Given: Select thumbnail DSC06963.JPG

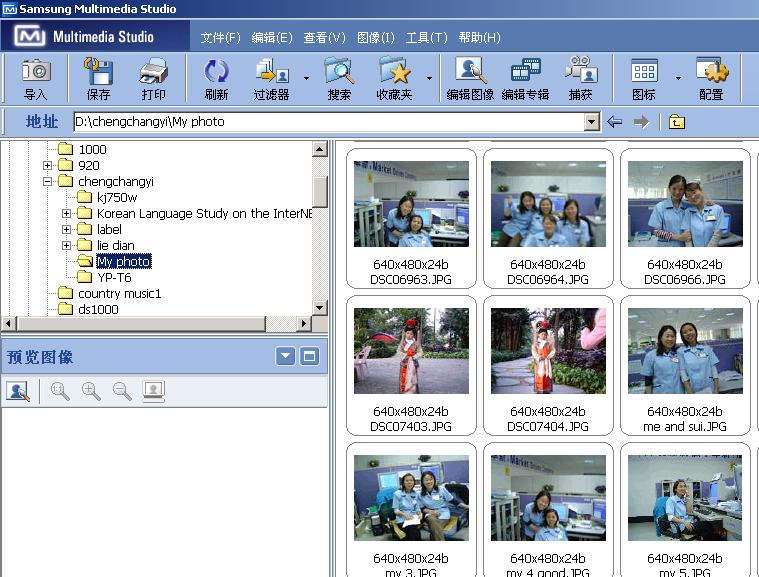Looking at the screenshot, I should (x=411, y=218).
